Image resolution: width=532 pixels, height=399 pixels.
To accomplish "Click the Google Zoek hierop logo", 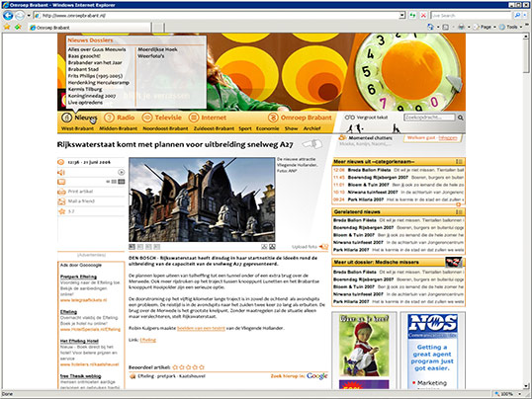I will [x=316, y=376].
